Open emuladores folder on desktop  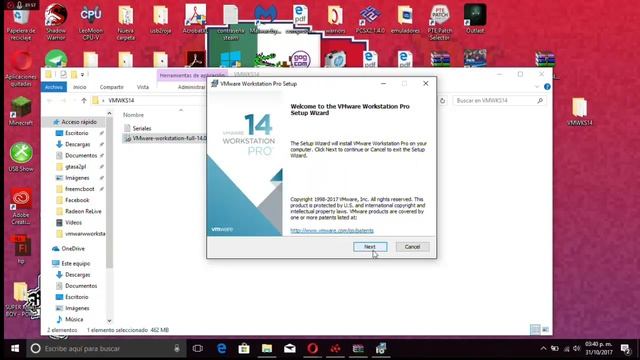[x=405, y=20]
